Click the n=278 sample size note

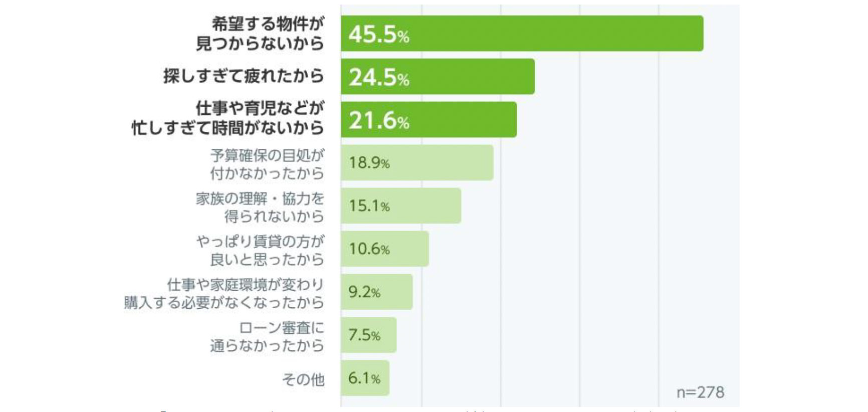coord(700,392)
